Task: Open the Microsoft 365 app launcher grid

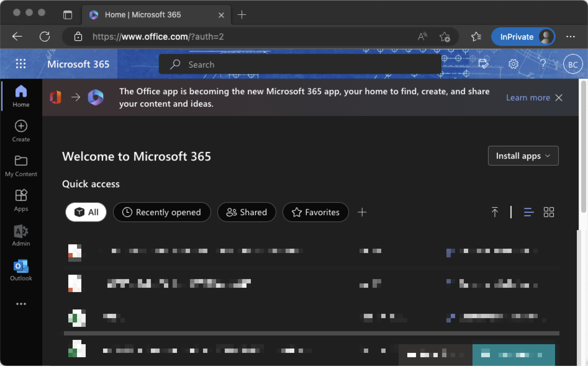Action: [21, 64]
